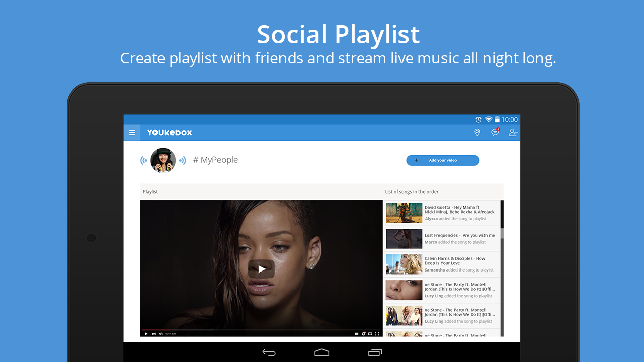Viewport: 644px width, 362px height.
Task: Open video settings gear icon
Action: click(363, 334)
